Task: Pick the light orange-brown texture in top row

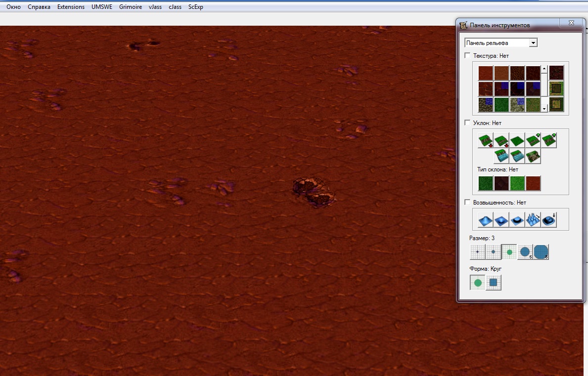Action: click(x=501, y=73)
